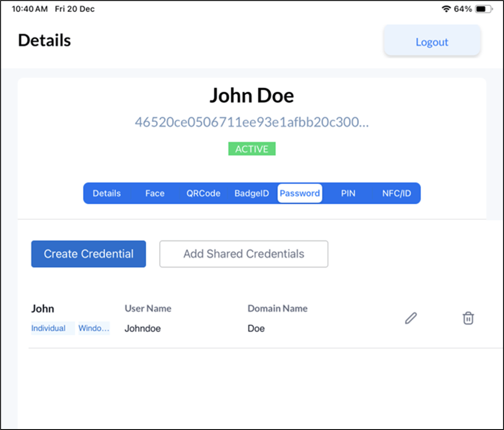Screen dimensions: 504x430
Task: Edit John credential with pencil icon
Action: coord(411,318)
